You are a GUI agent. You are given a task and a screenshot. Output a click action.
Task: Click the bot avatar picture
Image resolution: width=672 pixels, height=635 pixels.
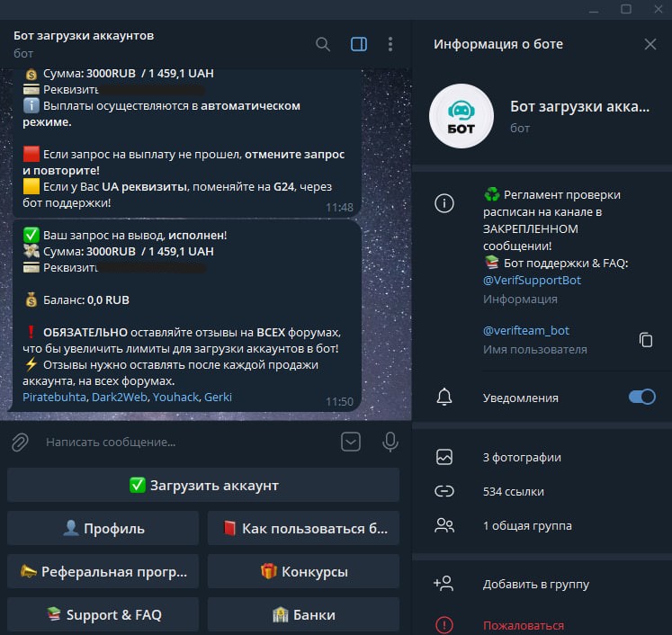coord(460,116)
